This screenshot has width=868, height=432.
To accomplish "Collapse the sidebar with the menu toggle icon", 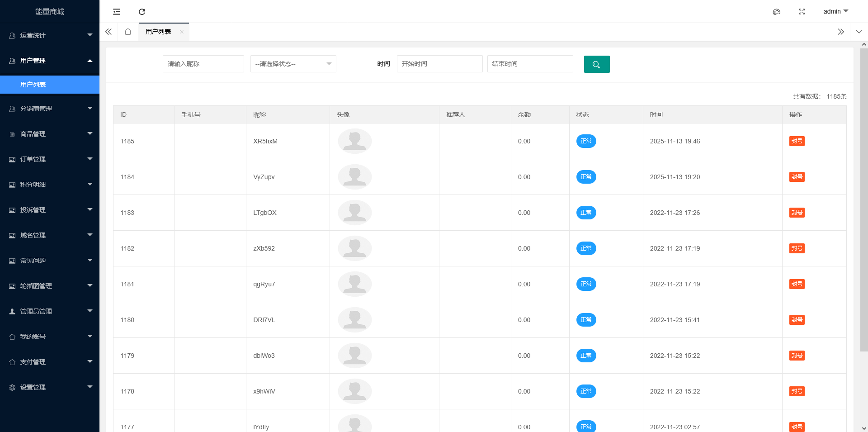I will coord(117,12).
